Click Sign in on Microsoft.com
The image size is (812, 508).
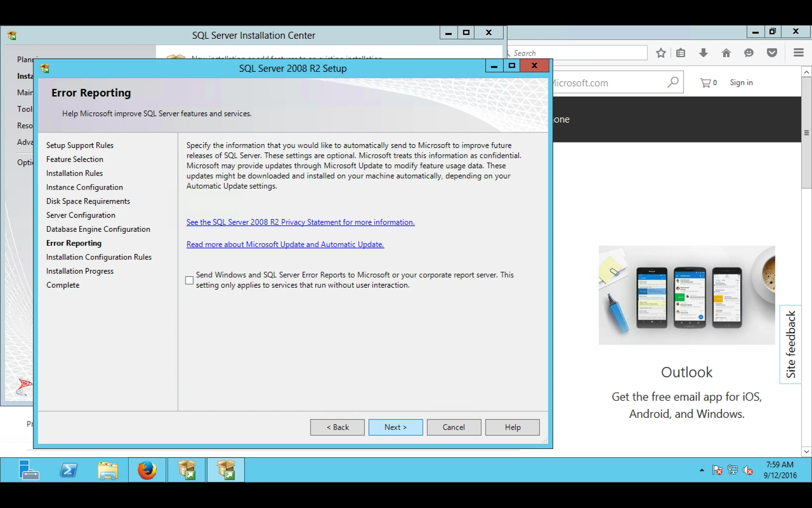coord(741,83)
